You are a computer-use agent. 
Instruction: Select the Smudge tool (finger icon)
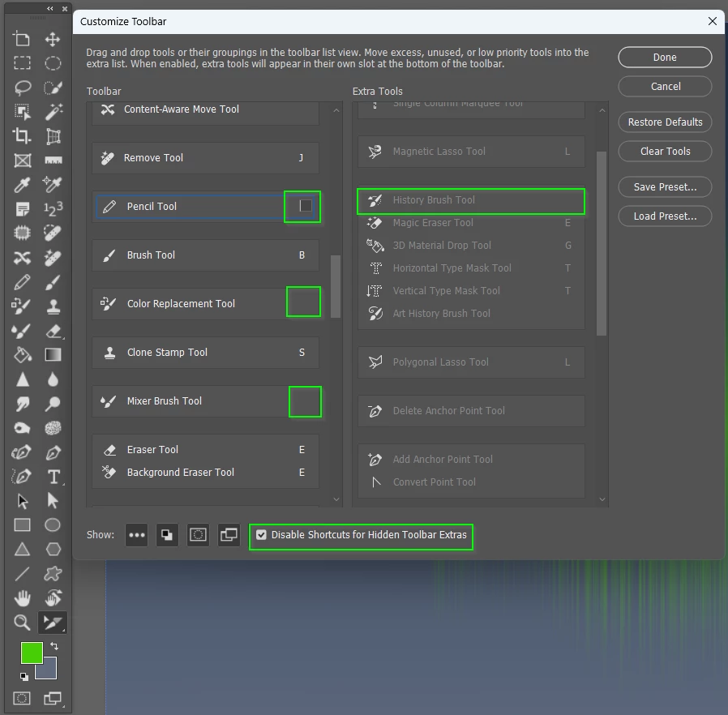click(x=22, y=404)
